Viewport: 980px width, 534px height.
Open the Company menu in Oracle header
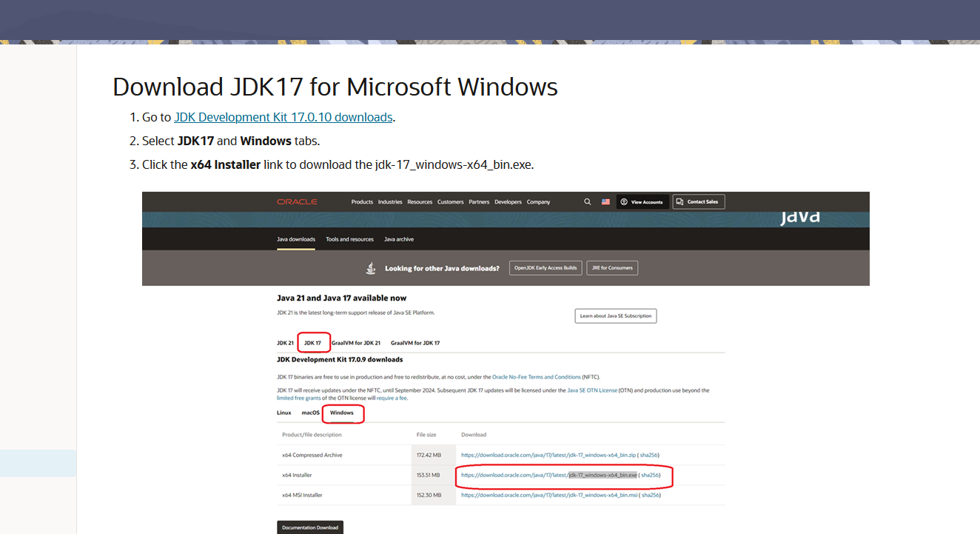pyautogui.click(x=538, y=201)
